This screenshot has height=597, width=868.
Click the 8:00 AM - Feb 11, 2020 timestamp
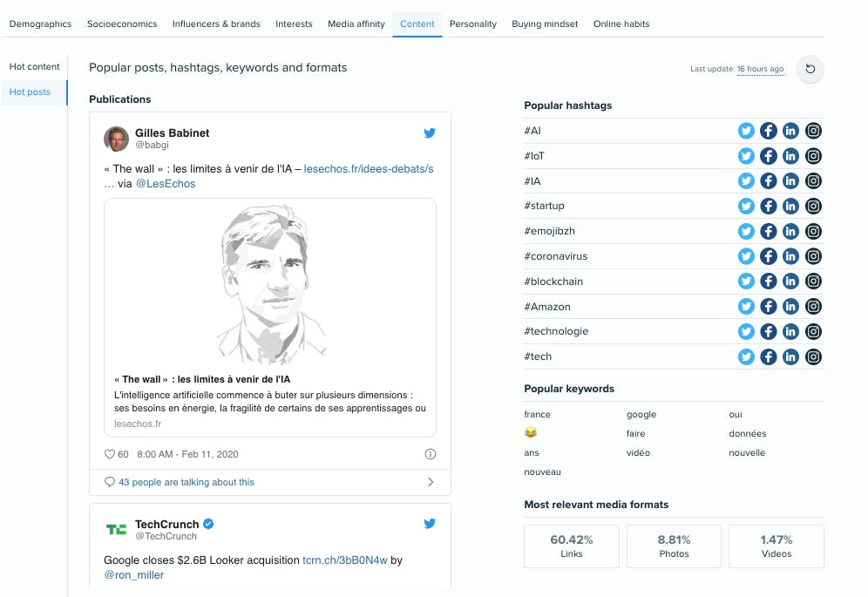tap(187, 454)
